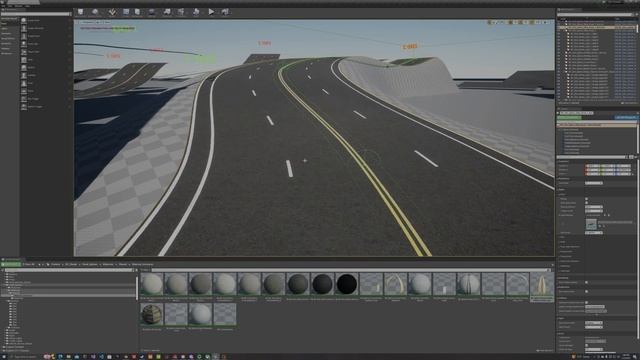Viewport: 640px width, 360px height.
Task: Open the Source Control toolbar icon
Action: (x=95, y=12)
